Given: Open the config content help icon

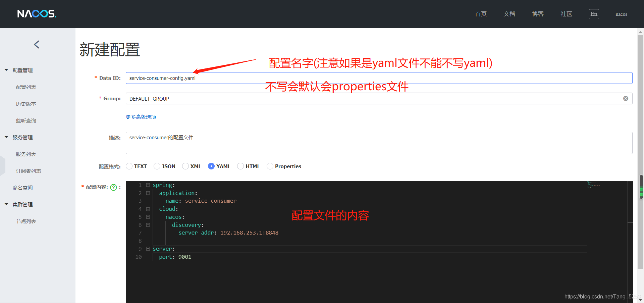Looking at the screenshot, I should [114, 187].
